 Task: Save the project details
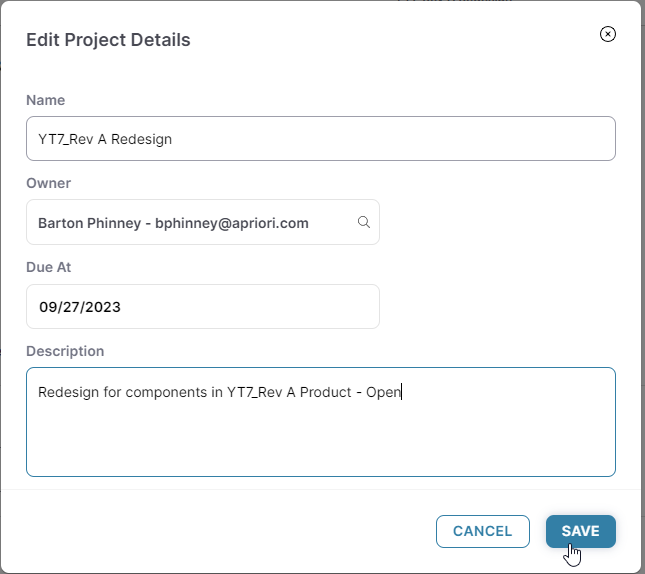pyautogui.click(x=580, y=531)
